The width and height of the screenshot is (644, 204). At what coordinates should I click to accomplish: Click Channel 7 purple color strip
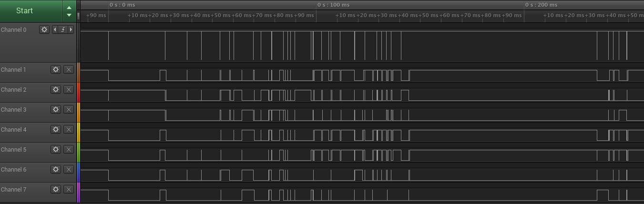[79, 192]
